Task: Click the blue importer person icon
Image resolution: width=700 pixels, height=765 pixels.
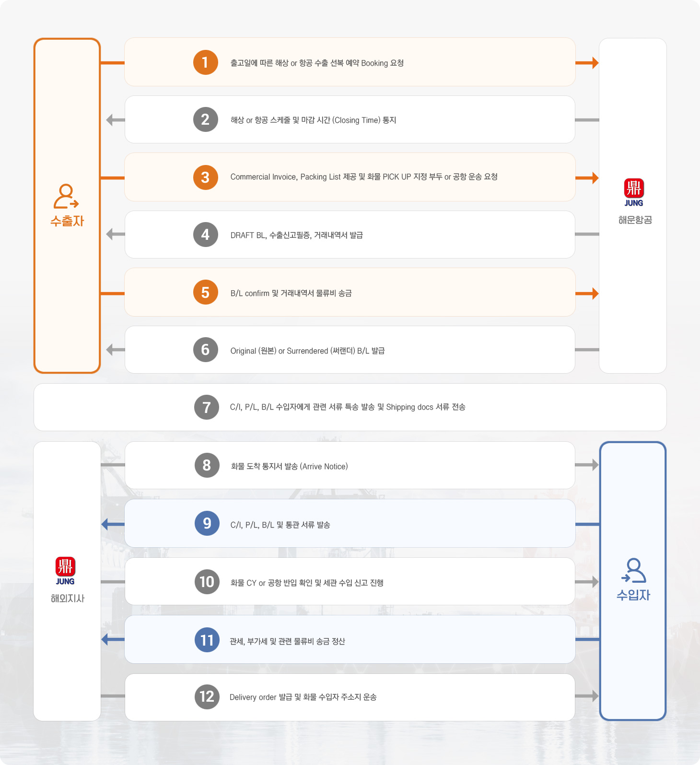Action: tap(633, 570)
